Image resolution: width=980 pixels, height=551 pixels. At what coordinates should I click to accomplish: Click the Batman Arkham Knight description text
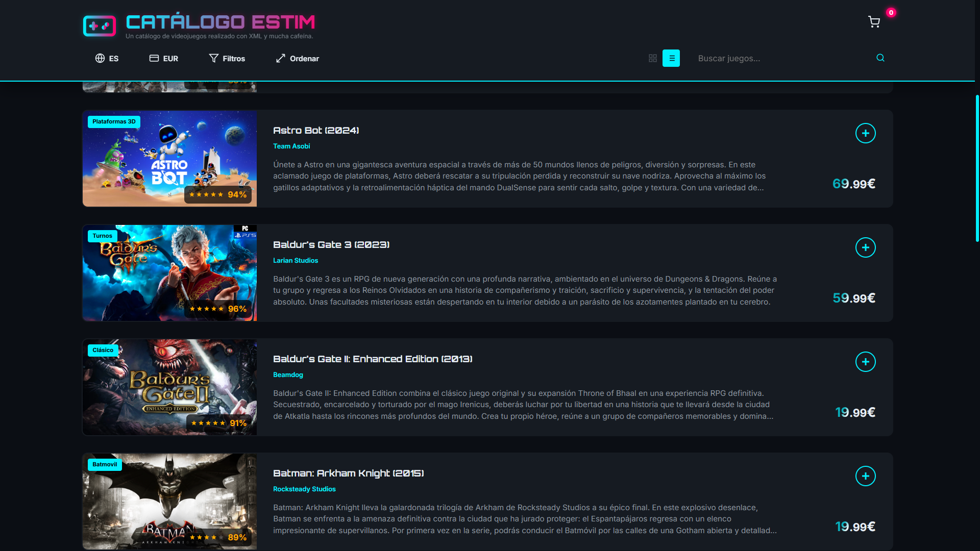pyautogui.click(x=525, y=519)
